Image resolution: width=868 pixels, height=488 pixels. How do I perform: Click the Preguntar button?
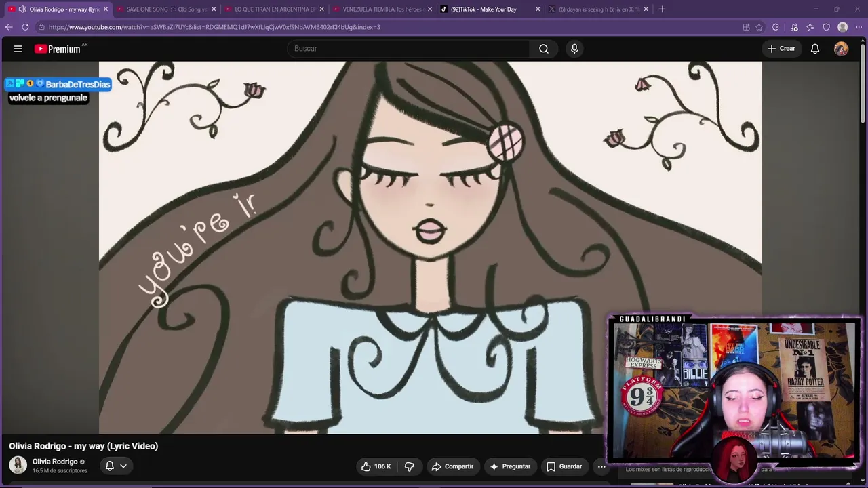click(x=510, y=466)
